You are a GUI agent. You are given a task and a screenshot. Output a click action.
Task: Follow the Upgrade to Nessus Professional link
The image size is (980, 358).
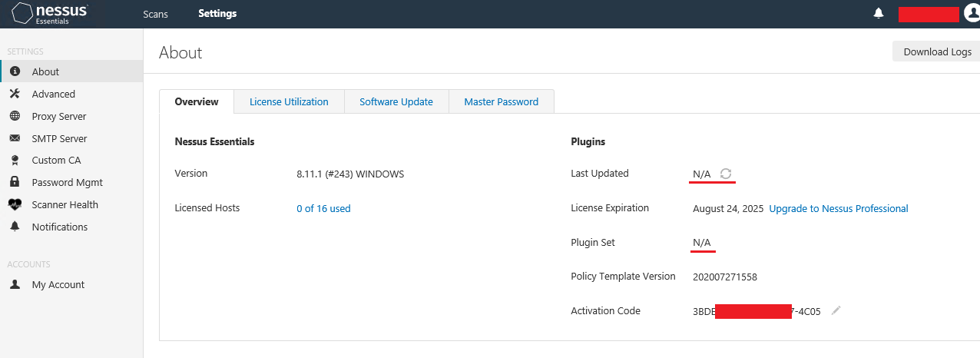pos(839,208)
